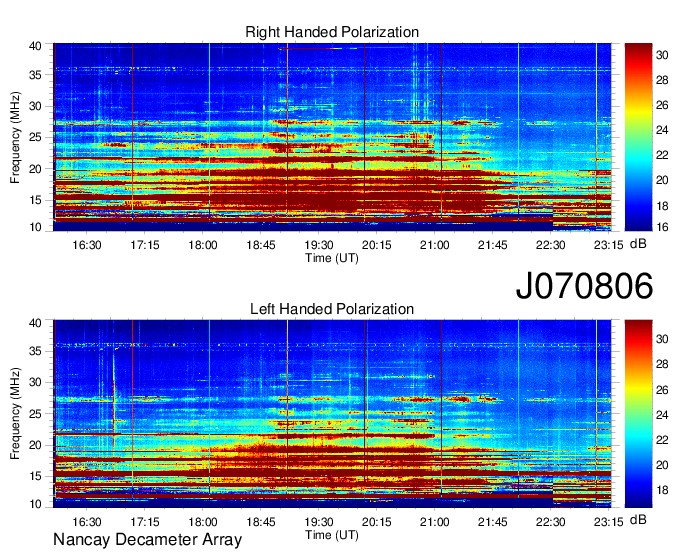Click the 17:15 time tick under Right Handed plot

coord(145,245)
